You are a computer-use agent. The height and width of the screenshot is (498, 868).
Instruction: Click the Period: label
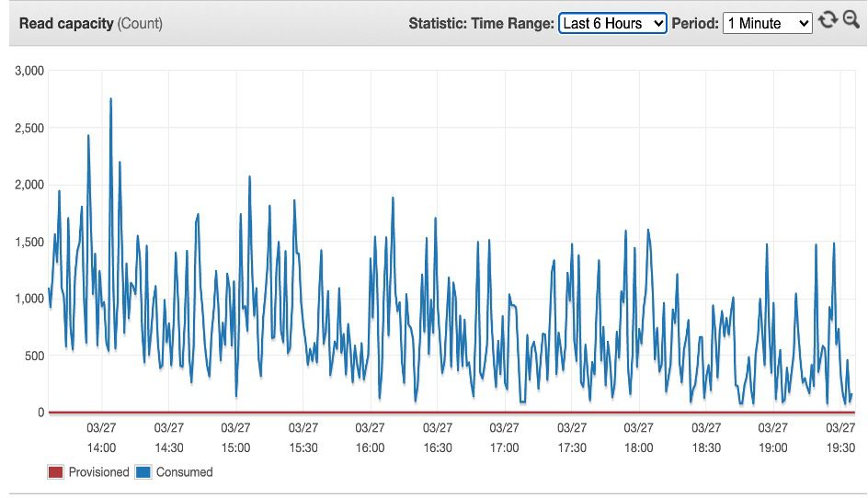coord(695,23)
